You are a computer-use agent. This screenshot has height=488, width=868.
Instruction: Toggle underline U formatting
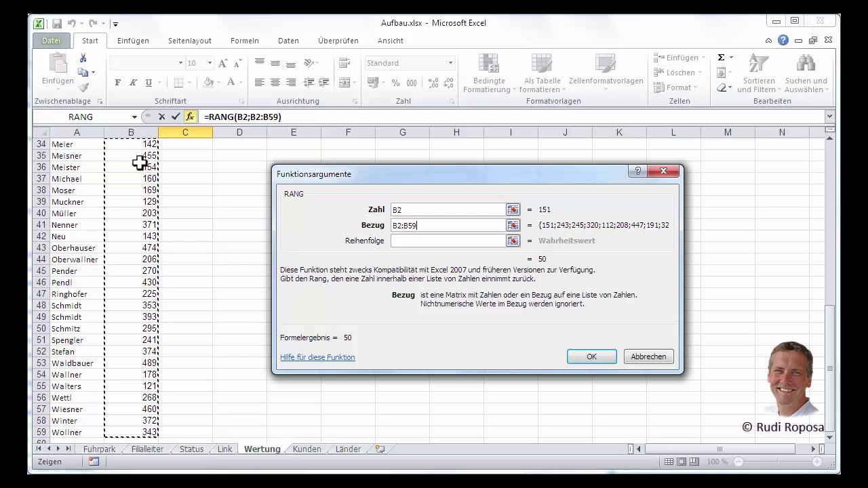[149, 83]
